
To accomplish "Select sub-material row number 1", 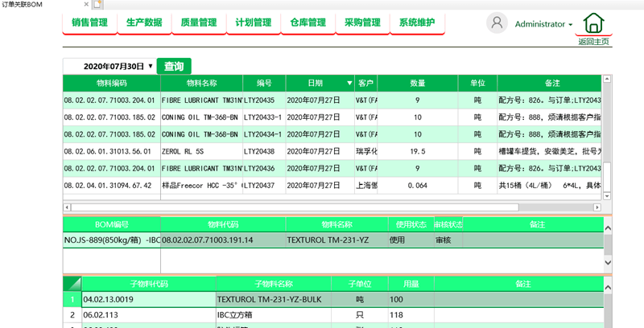I will (x=72, y=299).
